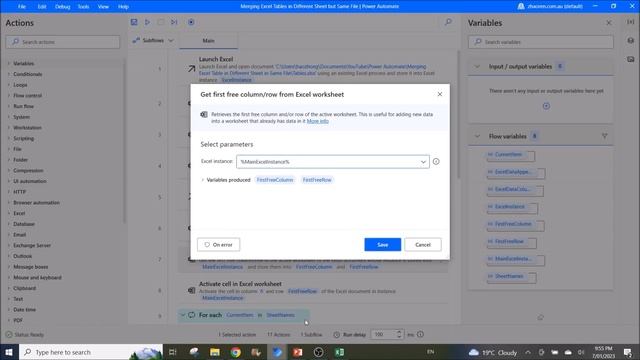Image resolution: width=640 pixels, height=360 pixels.
Task: Open notifications center on taskbar
Action: coord(628,352)
